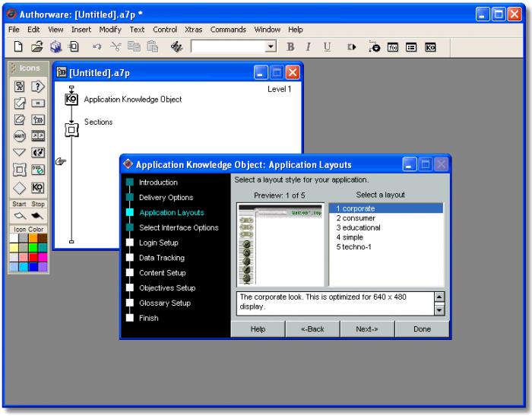Viewport: 532px width, 416px height.
Task: Create a new file from toolbar
Action: [18, 47]
